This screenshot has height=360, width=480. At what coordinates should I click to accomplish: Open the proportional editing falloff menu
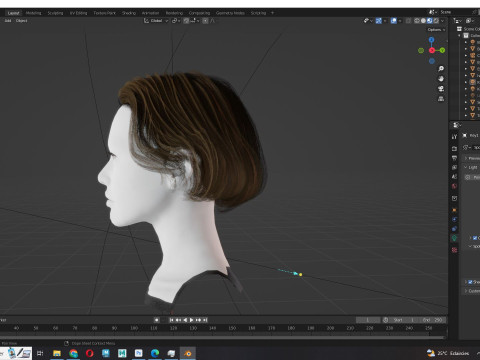coord(212,21)
